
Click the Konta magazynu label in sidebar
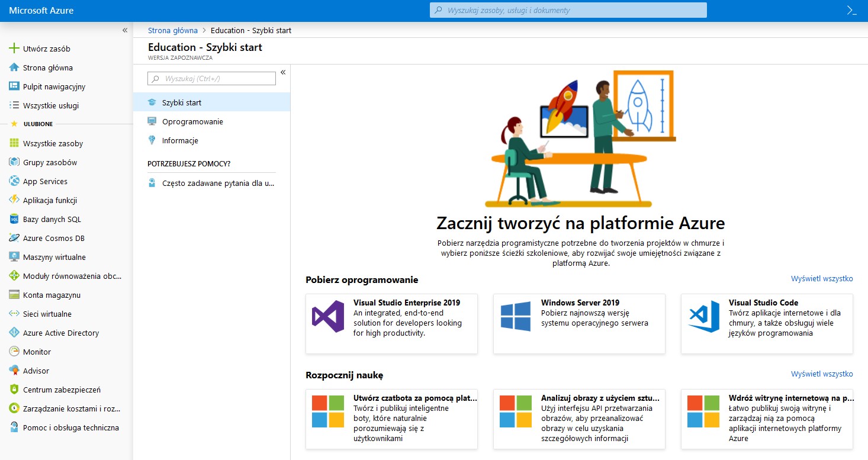[x=52, y=295]
